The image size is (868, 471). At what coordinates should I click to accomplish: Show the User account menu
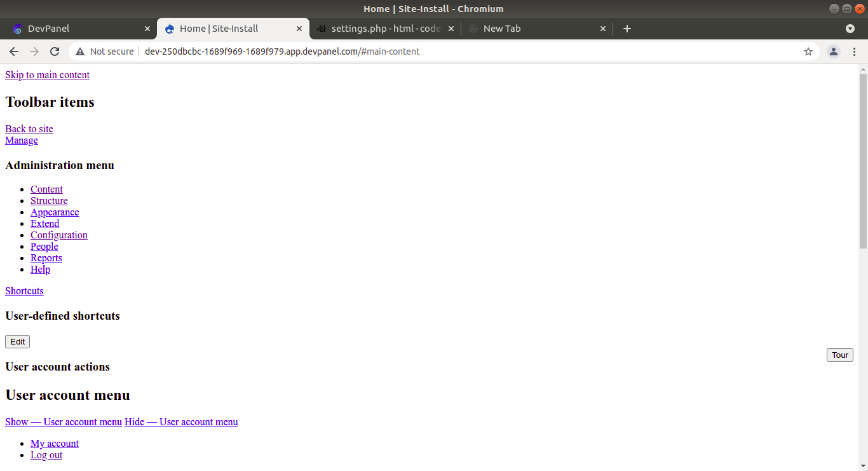[x=63, y=421]
